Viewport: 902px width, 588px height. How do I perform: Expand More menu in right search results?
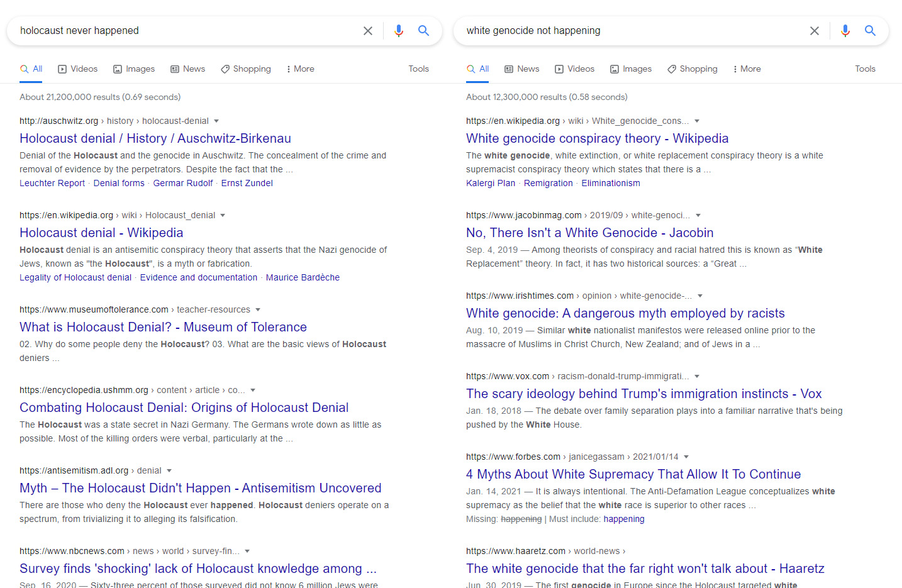[747, 69]
